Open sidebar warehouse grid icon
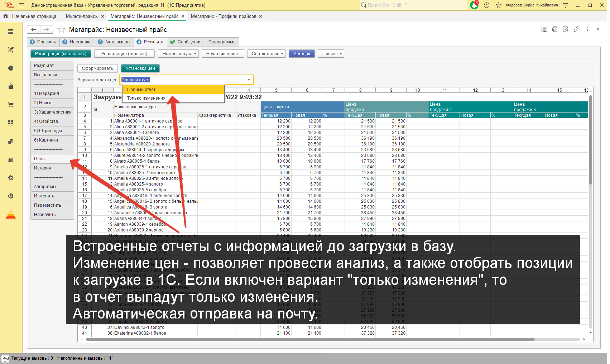Viewport: 610px width, 364px height. [x=11, y=123]
